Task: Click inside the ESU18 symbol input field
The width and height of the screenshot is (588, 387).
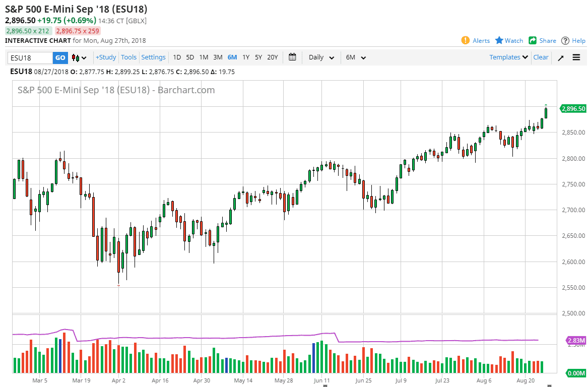Action: tap(30, 57)
